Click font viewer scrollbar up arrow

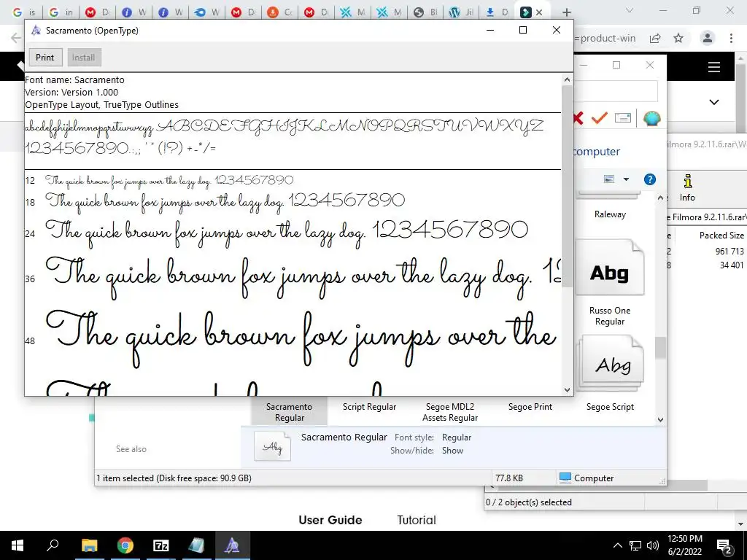[567, 80]
